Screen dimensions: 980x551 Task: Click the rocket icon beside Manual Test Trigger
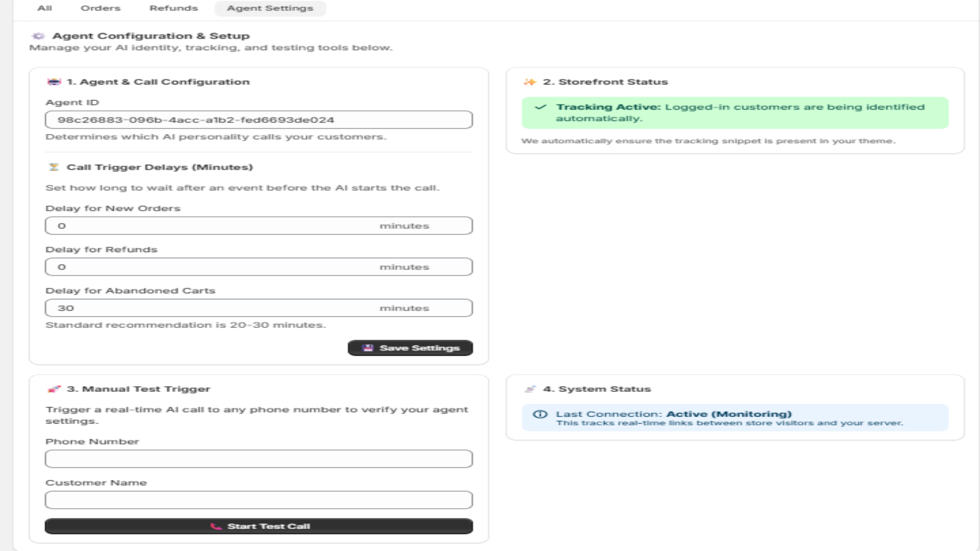point(54,389)
